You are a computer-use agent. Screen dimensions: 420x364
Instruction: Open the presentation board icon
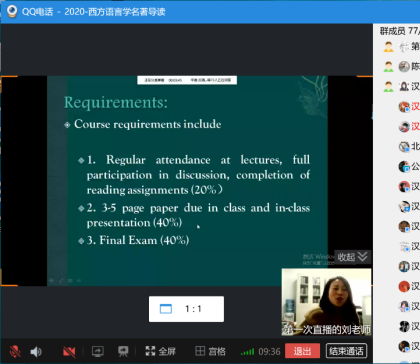coord(123,351)
